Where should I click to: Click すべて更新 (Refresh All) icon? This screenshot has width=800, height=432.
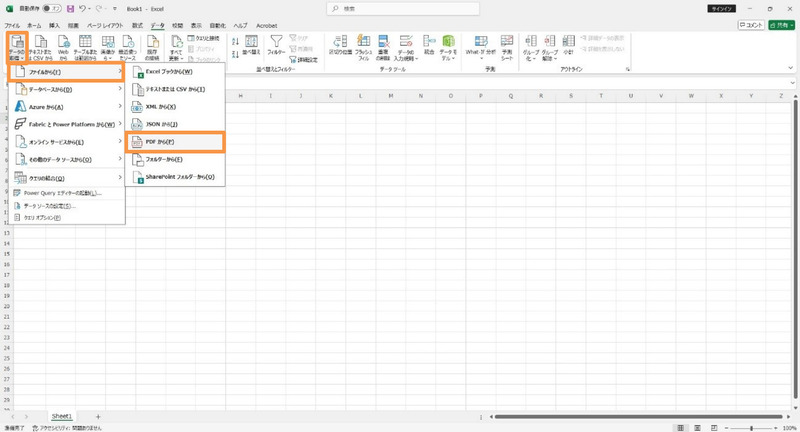[176, 48]
